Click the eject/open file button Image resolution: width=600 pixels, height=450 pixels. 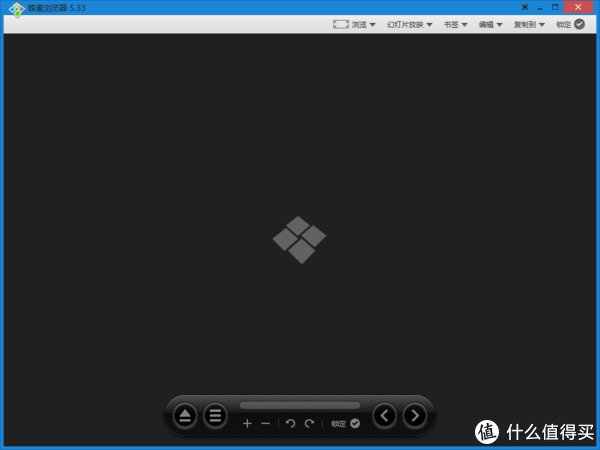pyautogui.click(x=185, y=416)
